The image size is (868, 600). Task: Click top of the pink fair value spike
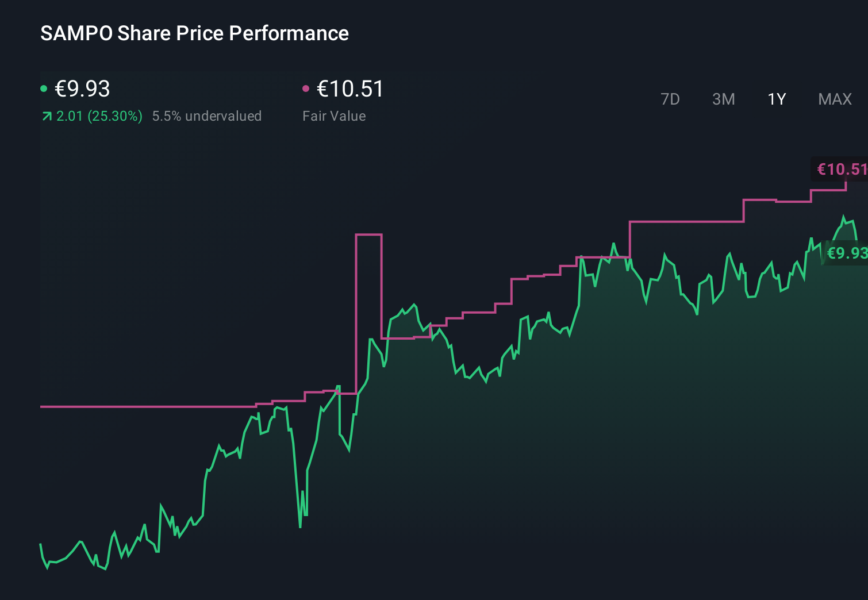pos(368,234)
